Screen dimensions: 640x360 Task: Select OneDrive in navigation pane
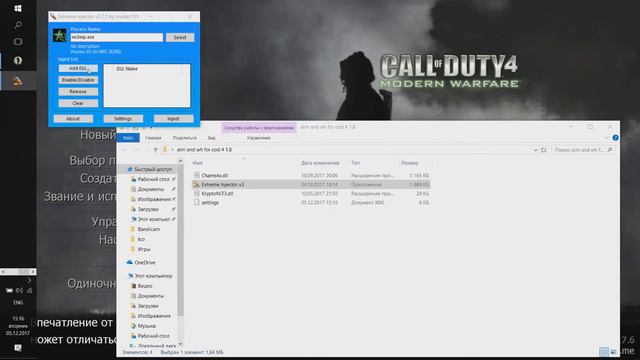tap(145, 262)
